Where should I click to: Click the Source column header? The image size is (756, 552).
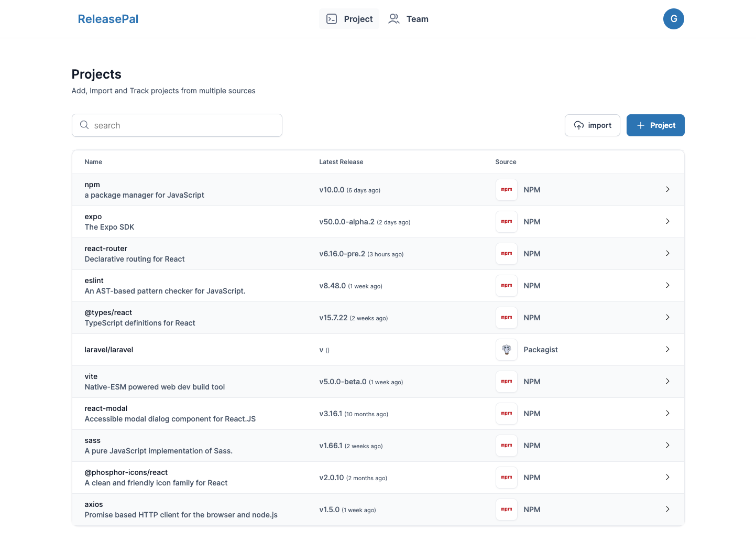506,162
